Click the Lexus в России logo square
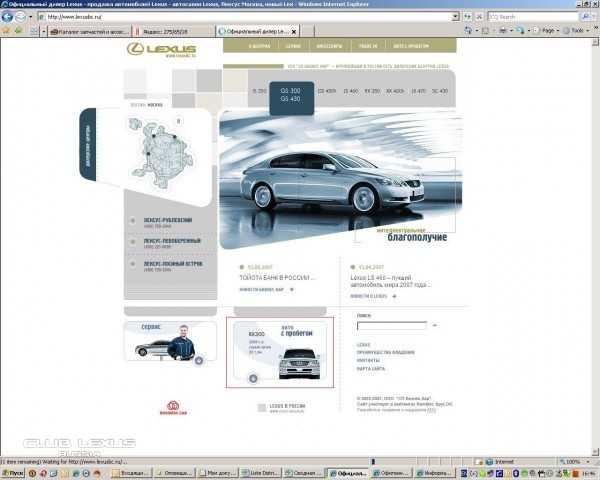600x480 pixels. 262,407
